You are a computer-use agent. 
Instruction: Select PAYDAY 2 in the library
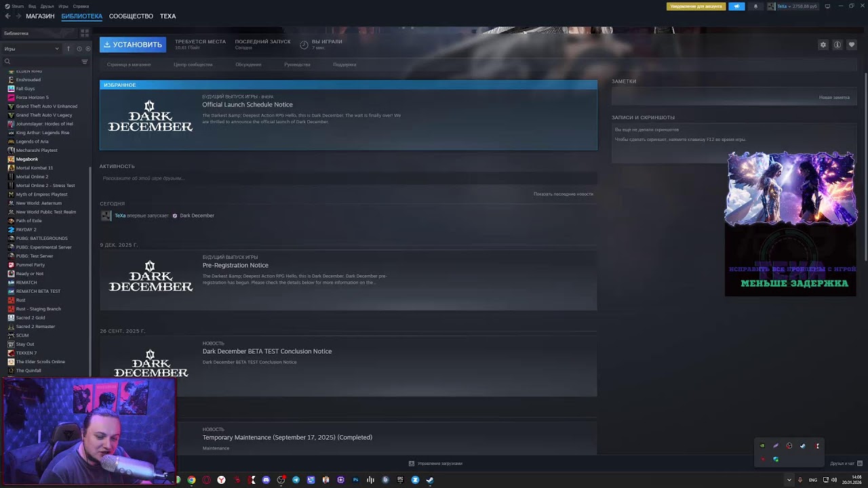[26, 230]
